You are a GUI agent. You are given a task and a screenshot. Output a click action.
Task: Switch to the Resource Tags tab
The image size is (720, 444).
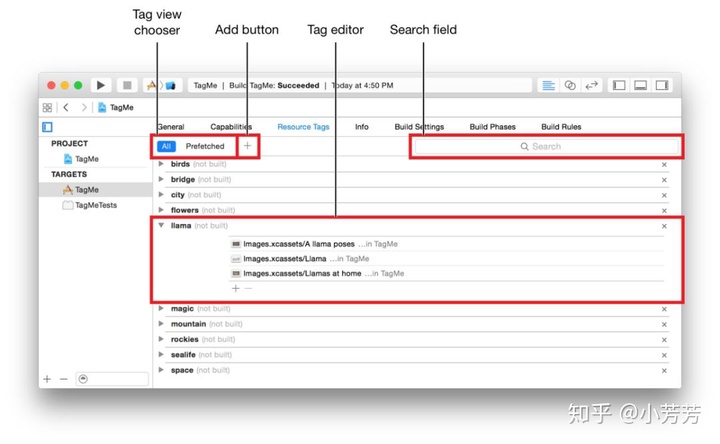coord(303,127)
